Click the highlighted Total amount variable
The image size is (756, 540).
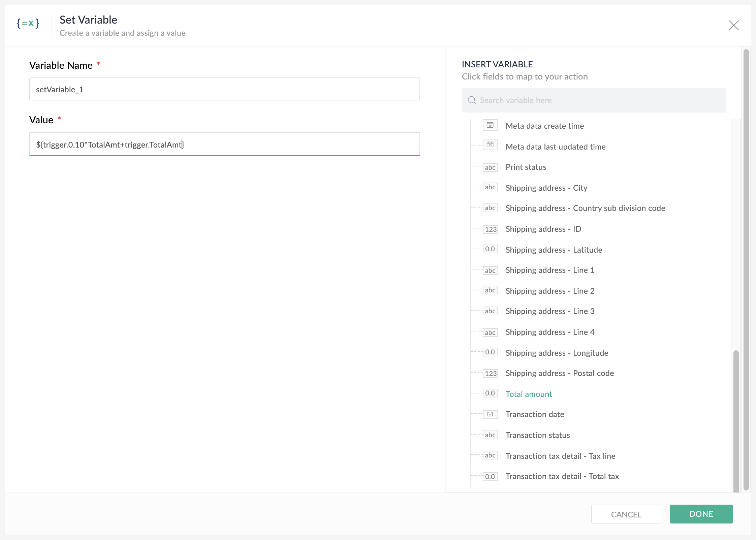point(529,394)
